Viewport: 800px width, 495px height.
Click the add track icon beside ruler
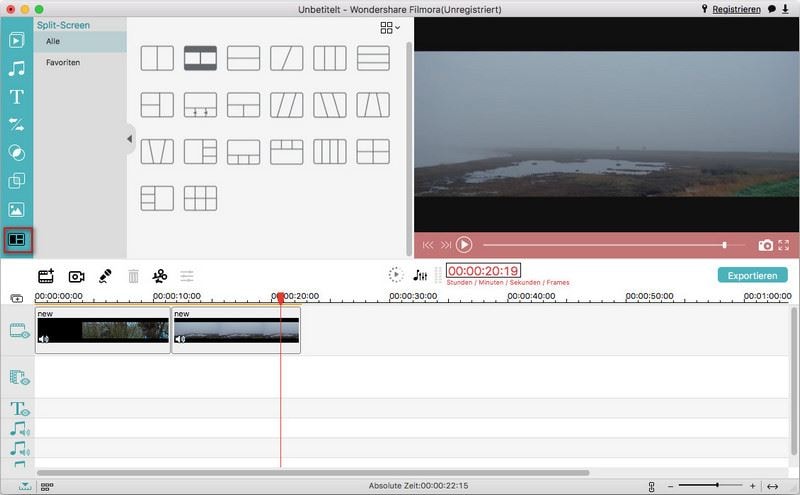click(17, 298)
